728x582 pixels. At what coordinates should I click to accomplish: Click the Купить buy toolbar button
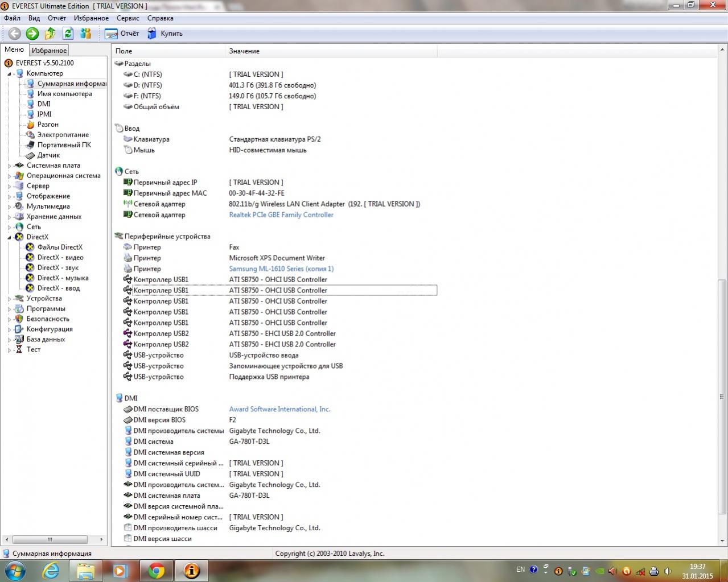click(165, 34)
